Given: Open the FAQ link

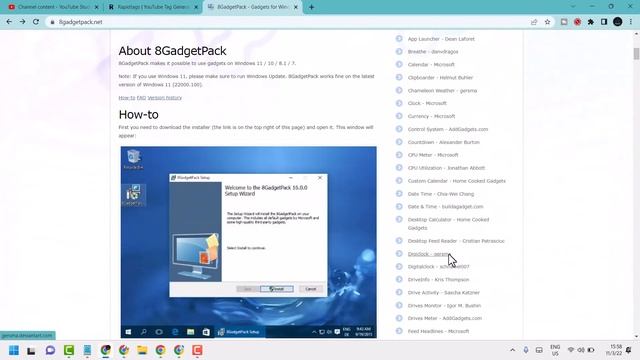Looking at the screenshot, I should tap(141, 98).
